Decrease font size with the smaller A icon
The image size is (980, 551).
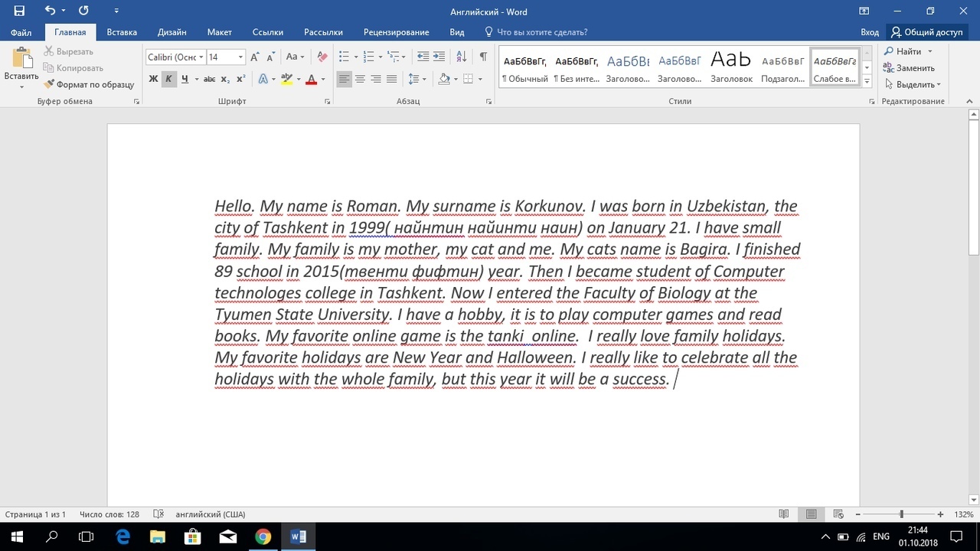pos(269,57)
